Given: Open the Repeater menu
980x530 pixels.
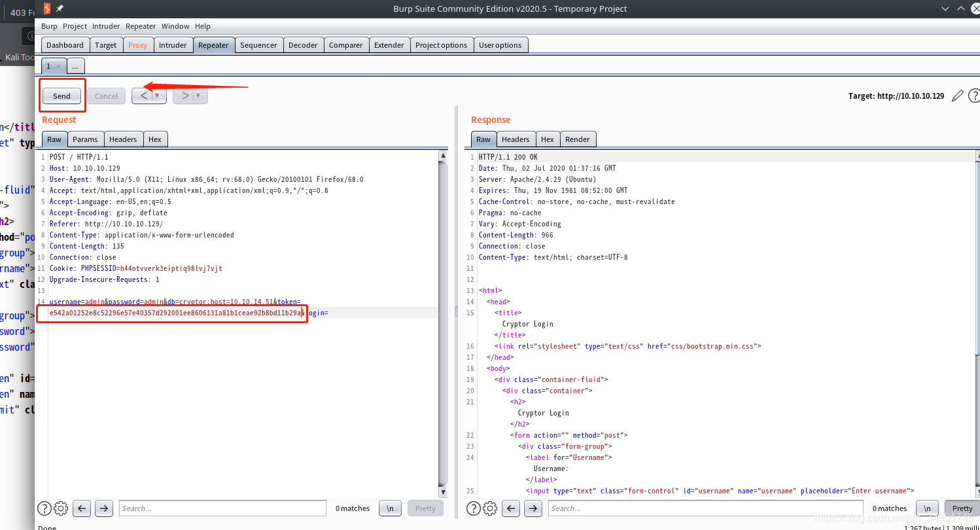Looking at the screenshot, I should tap(141, 26).
